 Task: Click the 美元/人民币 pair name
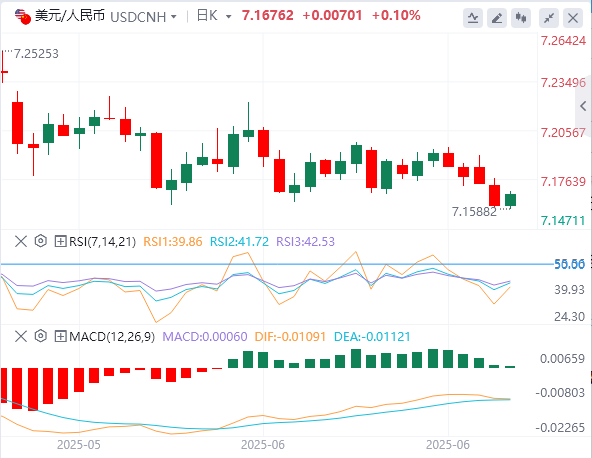70,16
